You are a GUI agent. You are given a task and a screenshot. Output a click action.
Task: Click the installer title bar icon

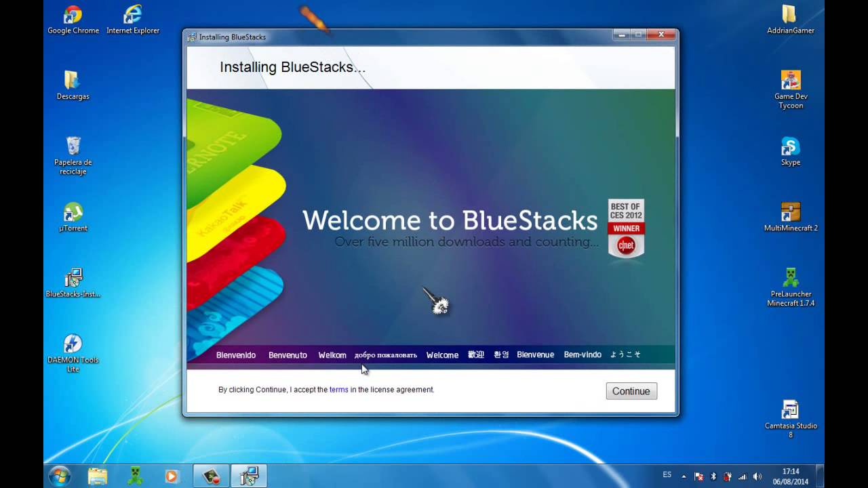192,37
